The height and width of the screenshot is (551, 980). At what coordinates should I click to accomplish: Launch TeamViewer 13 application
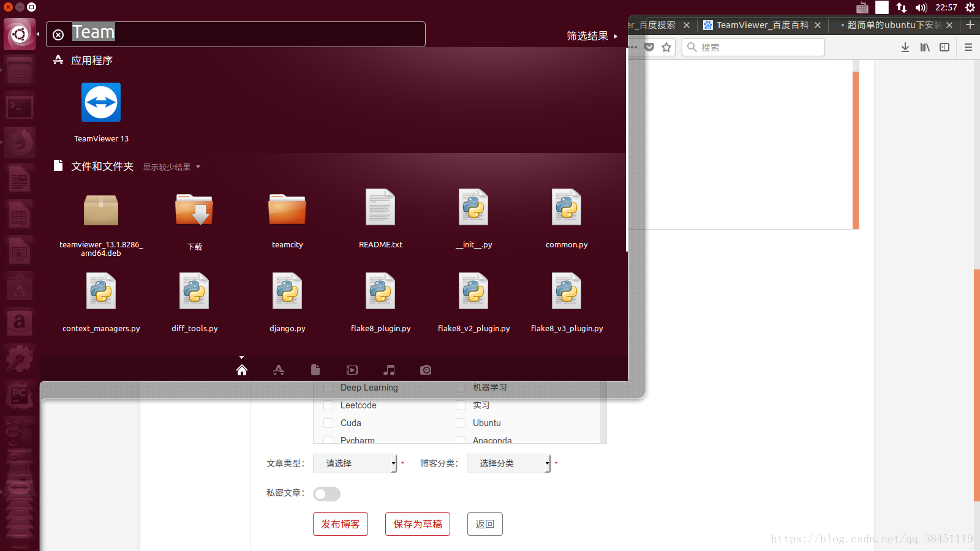101,102
